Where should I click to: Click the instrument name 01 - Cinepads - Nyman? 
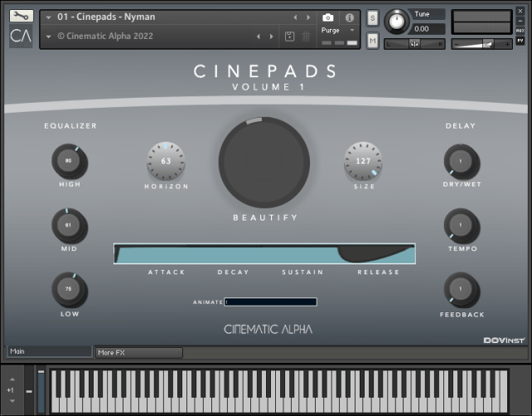coord(106,17)
